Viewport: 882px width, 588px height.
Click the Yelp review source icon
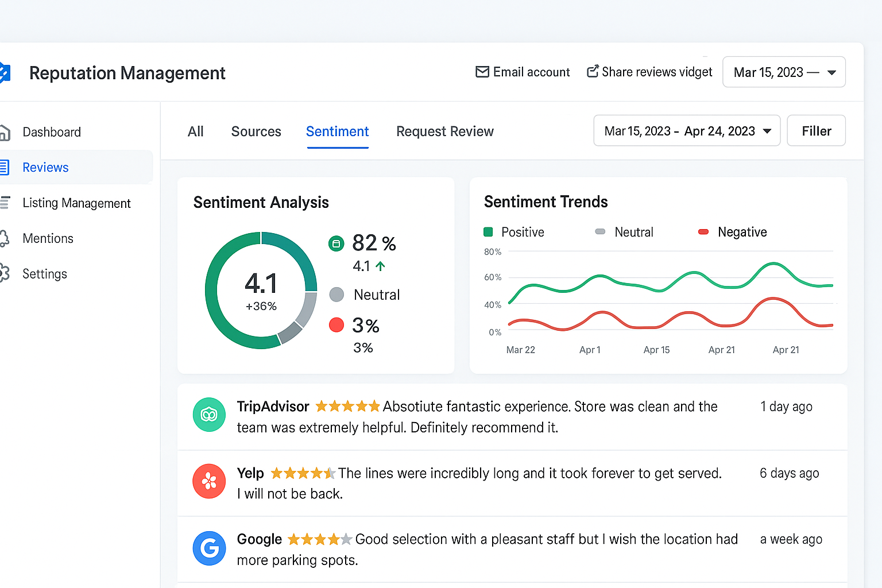209,481
